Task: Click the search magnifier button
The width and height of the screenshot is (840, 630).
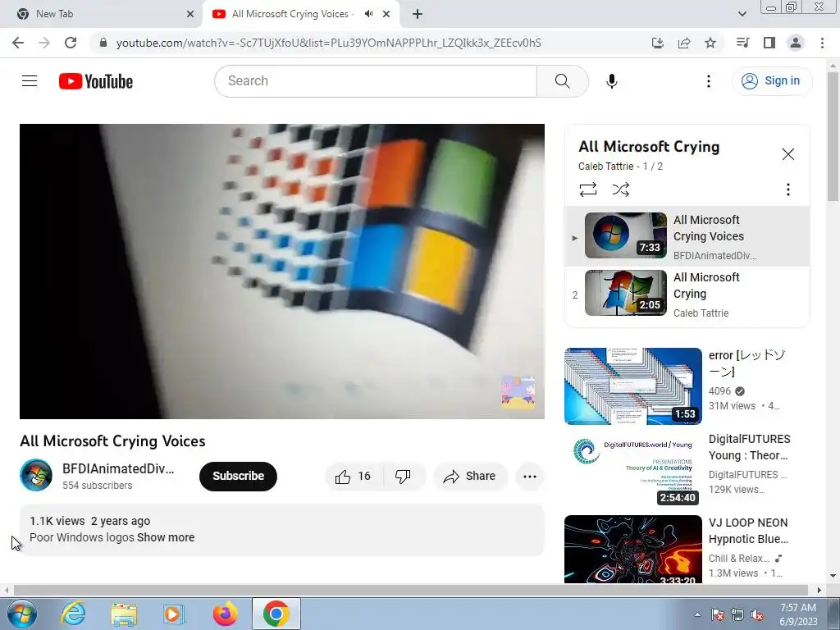Action: pos(563,81)
